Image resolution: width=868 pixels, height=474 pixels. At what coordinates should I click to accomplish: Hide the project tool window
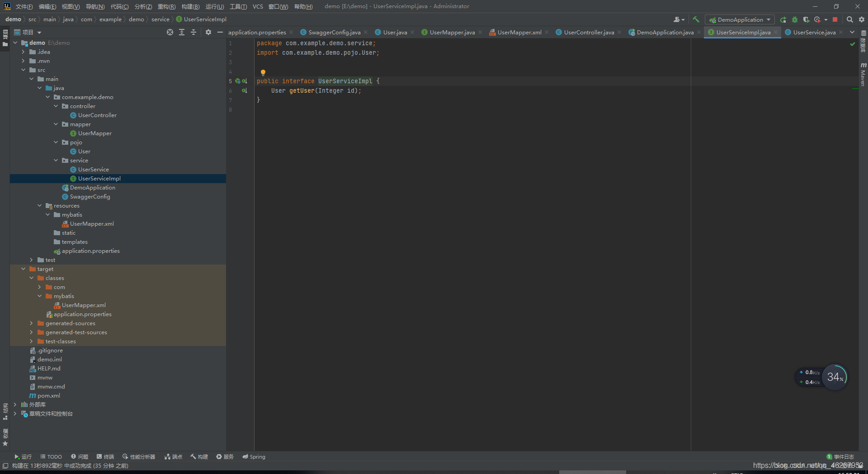pos(220,32)
